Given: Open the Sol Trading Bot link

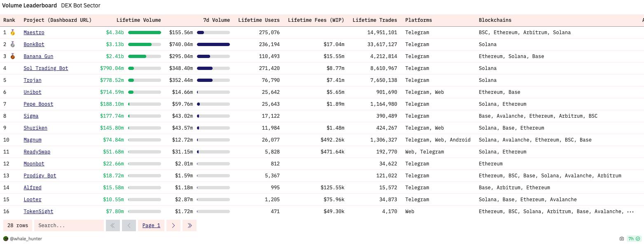Looking at the screenshot, I should coord(46,68).
